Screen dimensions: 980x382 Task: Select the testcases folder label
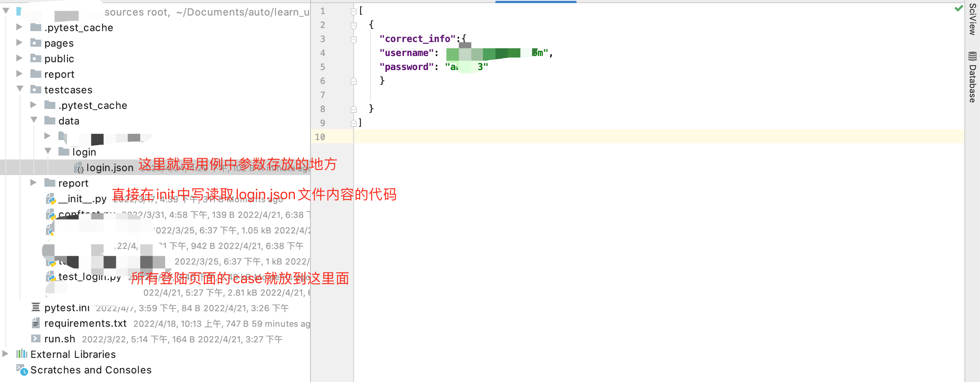68,90
